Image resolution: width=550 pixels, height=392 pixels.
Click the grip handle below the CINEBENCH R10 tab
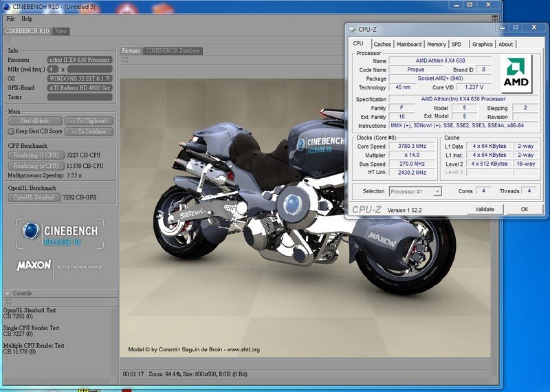[8, 40]
